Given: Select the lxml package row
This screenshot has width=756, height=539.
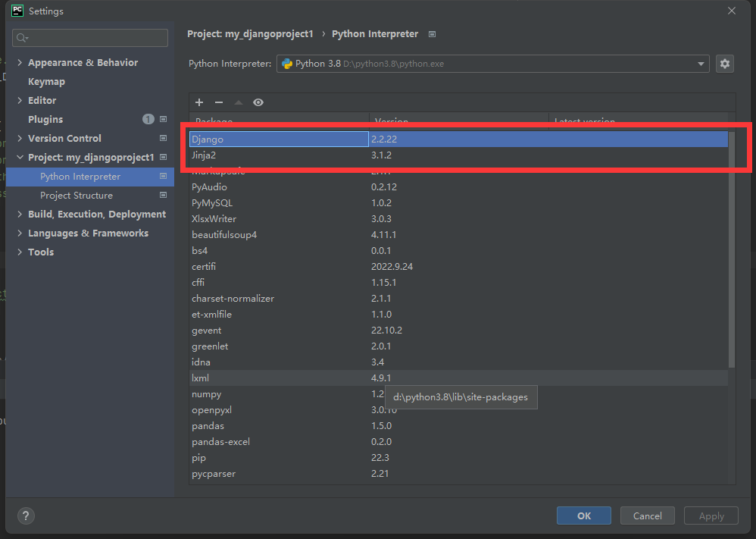Looking at the screenshot, I should (458, 378).
